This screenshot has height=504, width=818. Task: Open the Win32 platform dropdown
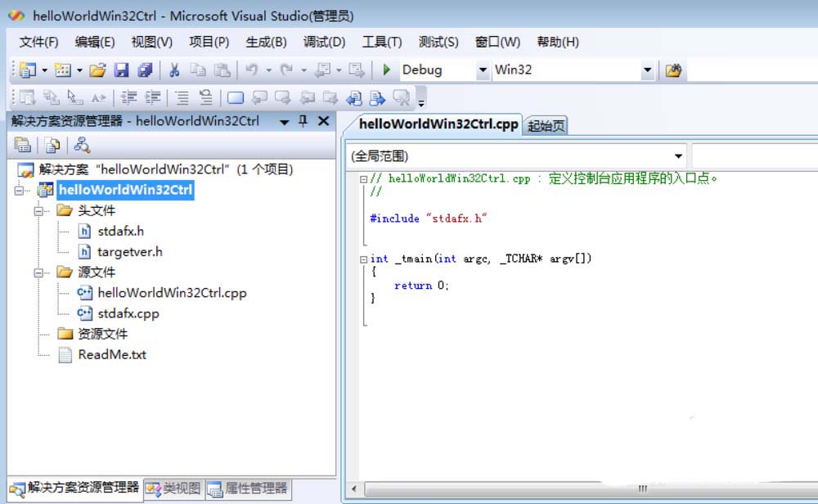click(x=646, y=70)
